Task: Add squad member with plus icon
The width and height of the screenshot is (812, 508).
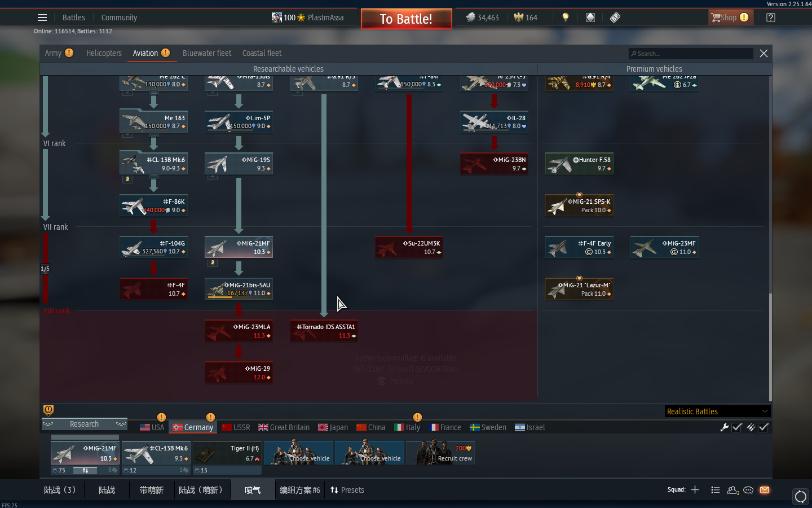Action: (695, 490)
